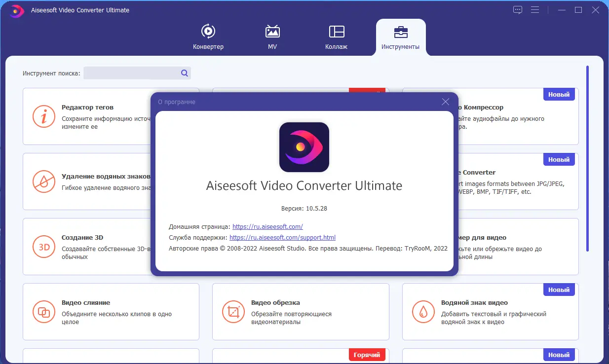Close the О программе dialog
Viewport: 609px width, 364px height.
445,102
